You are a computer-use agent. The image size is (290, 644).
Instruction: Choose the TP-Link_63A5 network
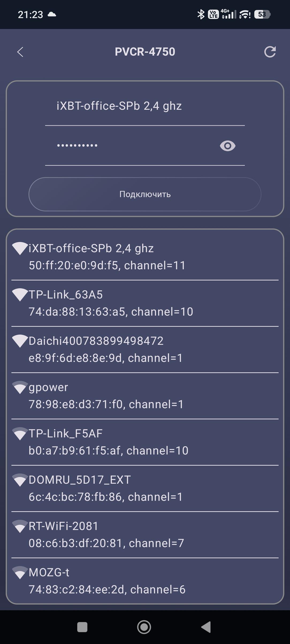(x=145, y=303)
